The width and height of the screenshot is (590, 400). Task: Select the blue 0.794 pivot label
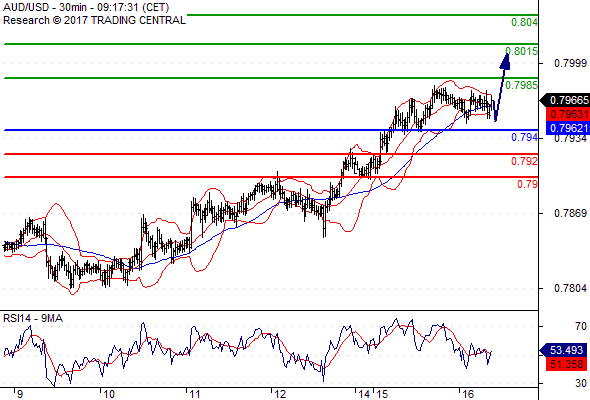524,137
